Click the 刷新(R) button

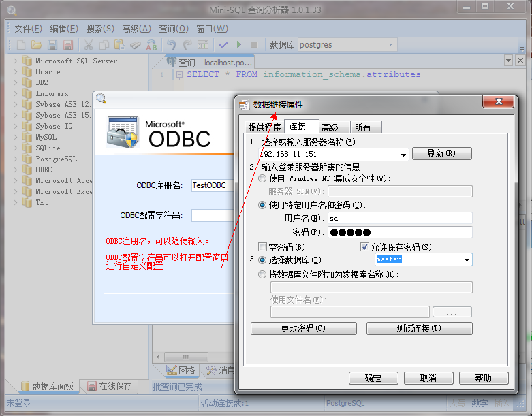tap(442, 154)
